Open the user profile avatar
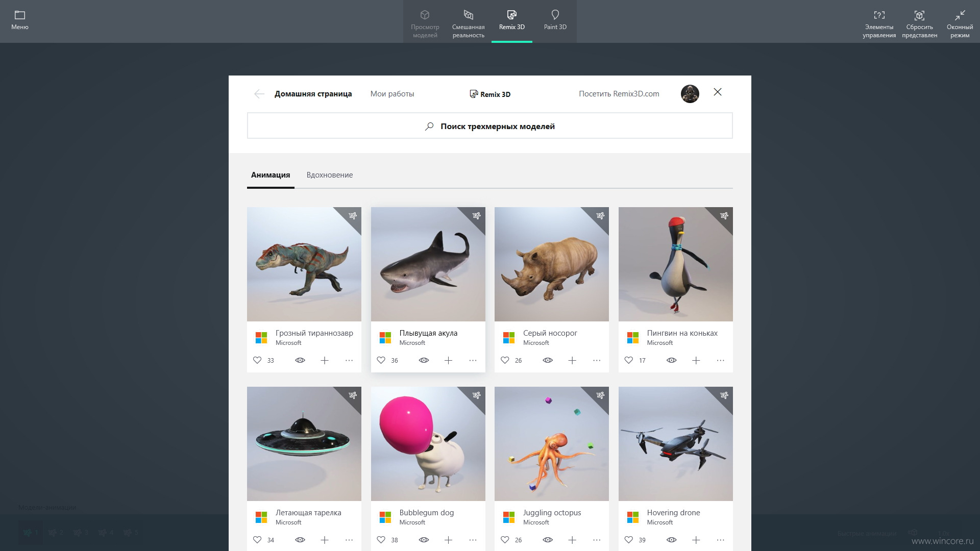This screenshot has width=980, height=551. (690, 94)
